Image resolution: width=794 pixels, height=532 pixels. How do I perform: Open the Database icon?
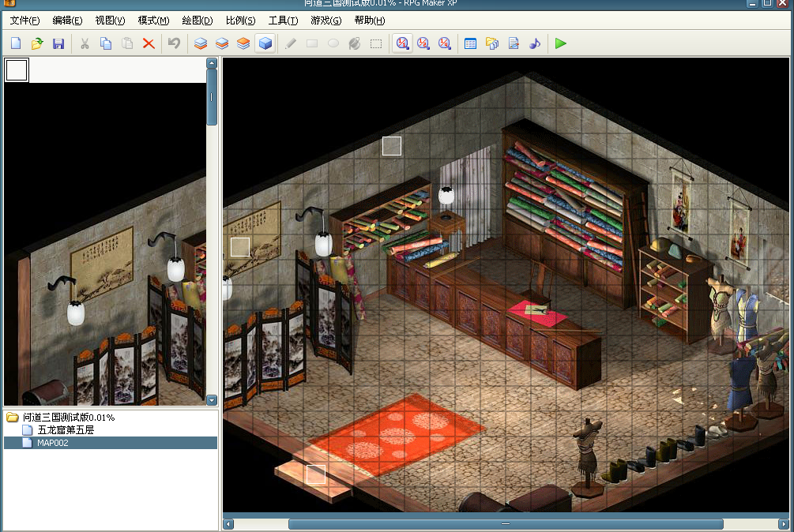(x=470, y=43)
